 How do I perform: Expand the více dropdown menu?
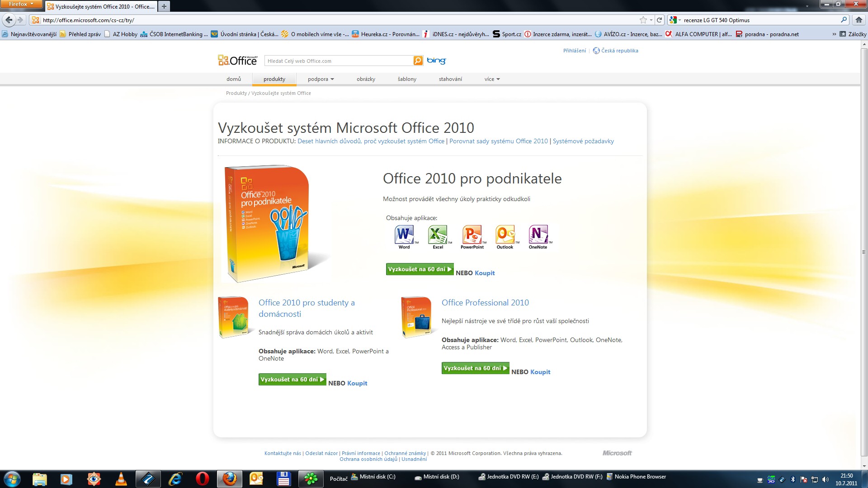click(492, 79)
